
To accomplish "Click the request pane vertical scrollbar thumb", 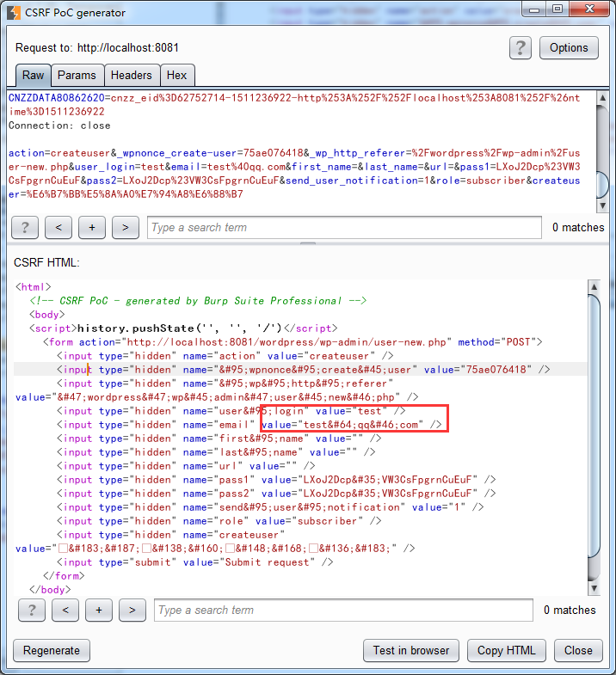I will click(602, 185).
